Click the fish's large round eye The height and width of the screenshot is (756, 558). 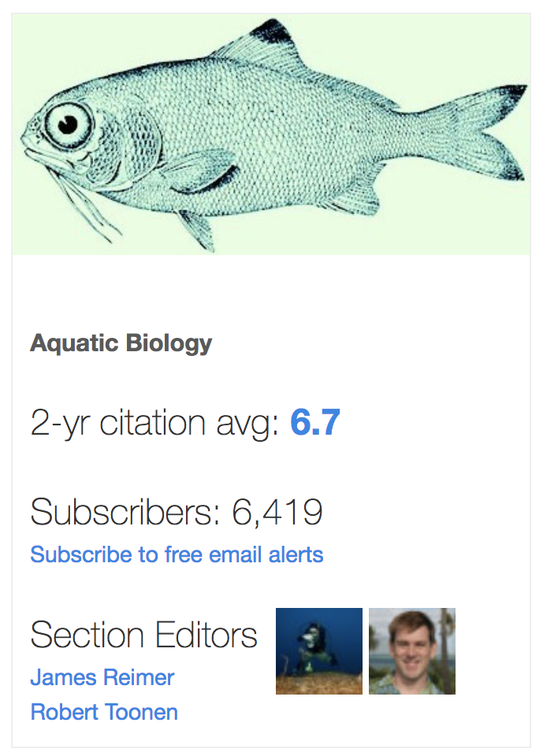click(68, 124)
